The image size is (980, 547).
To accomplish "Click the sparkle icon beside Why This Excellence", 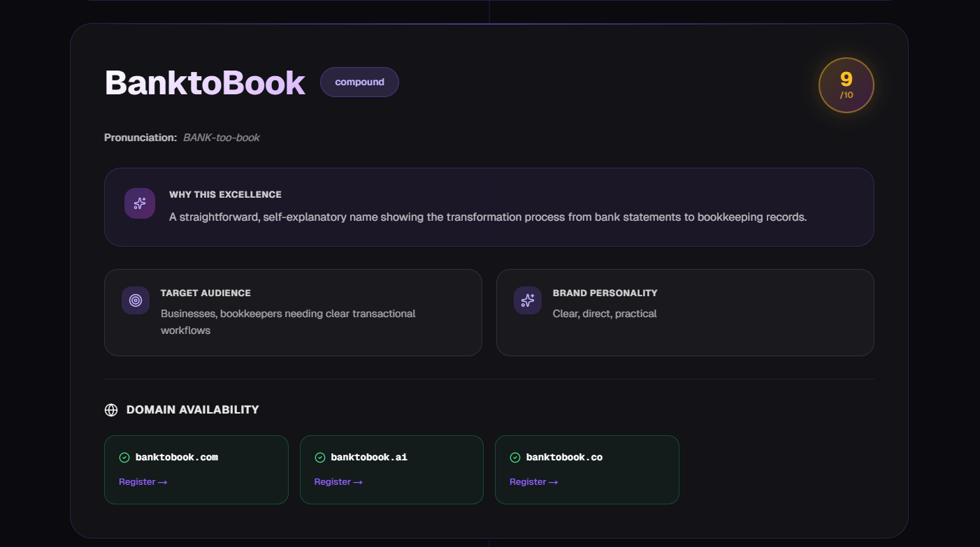I will pos(140,203).
